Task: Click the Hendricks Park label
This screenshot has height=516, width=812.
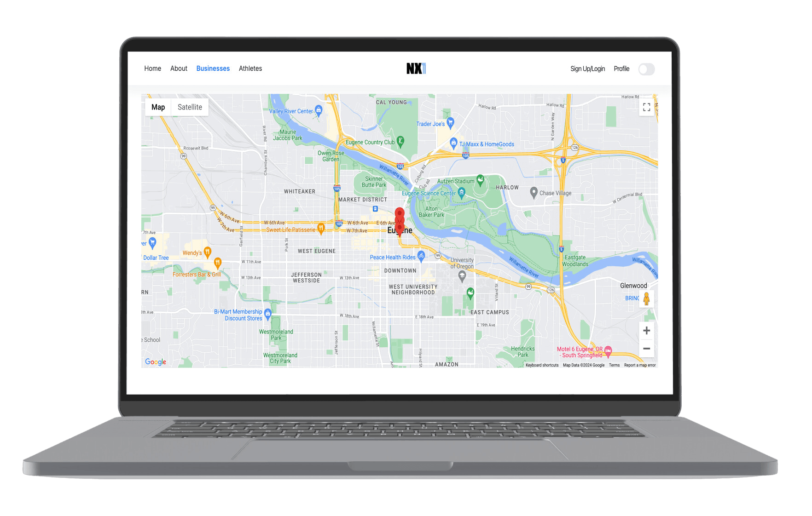Action: [x=522, y=352]
